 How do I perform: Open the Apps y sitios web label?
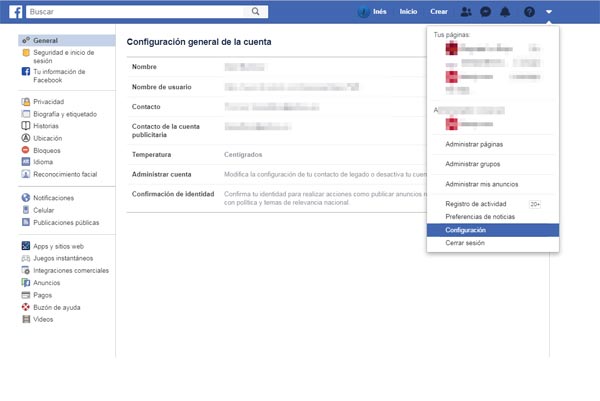[59, 246]
